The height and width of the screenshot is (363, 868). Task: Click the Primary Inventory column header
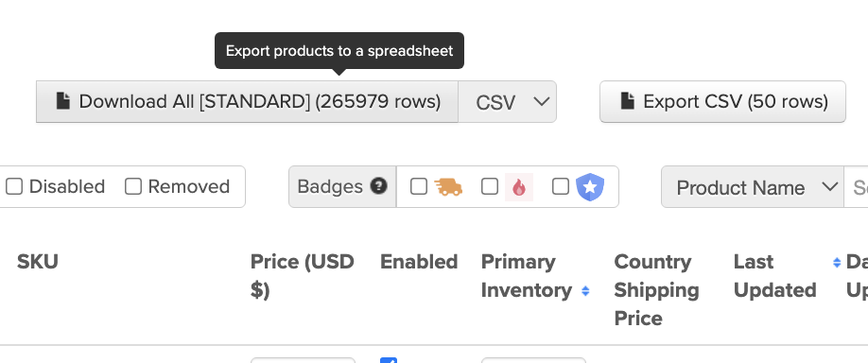(x=527, y=276)
